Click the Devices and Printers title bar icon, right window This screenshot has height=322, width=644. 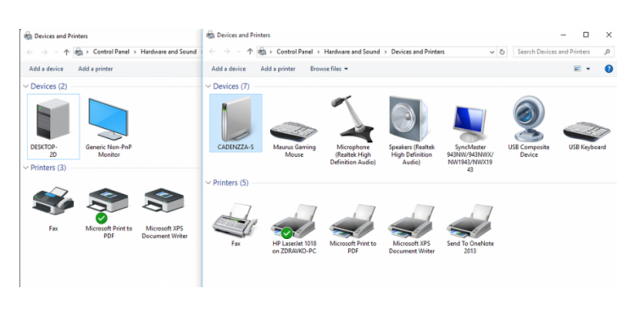click(210, 36)
